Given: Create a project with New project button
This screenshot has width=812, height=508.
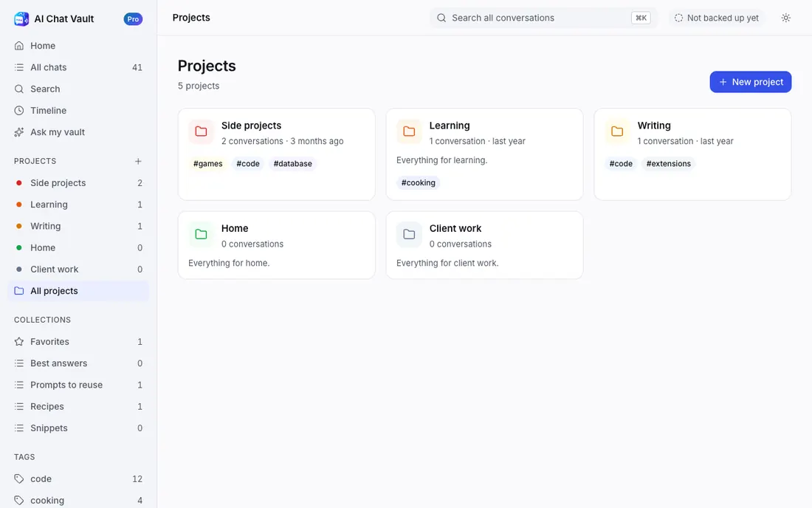Looking at the screenshot, I should click(x=751, y=82).
